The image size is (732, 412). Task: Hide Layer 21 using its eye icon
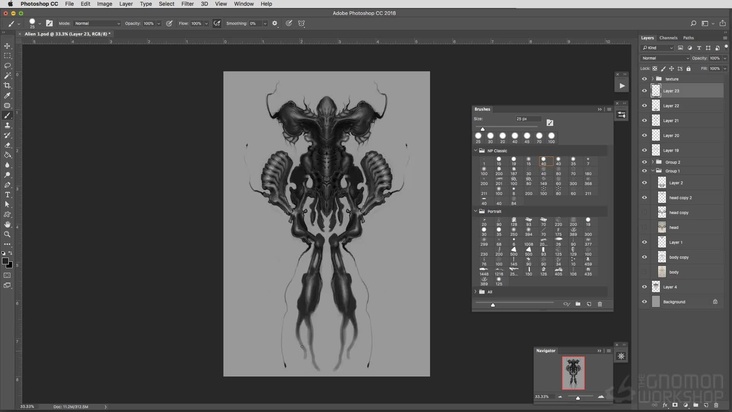point(644,120)
